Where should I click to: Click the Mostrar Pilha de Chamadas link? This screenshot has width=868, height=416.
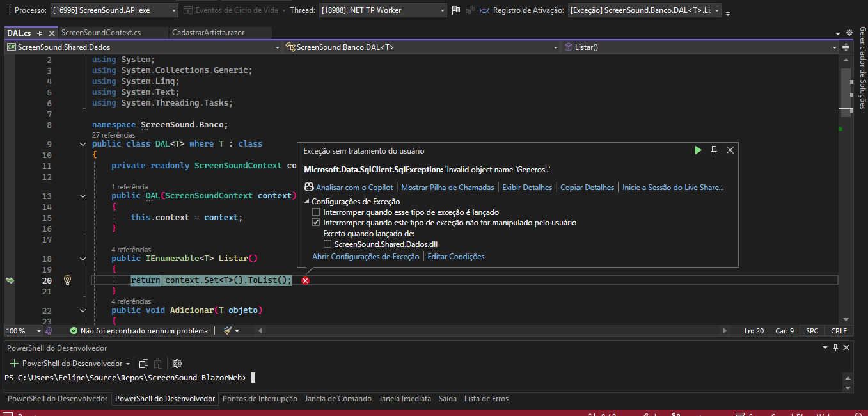click(447, 188)
